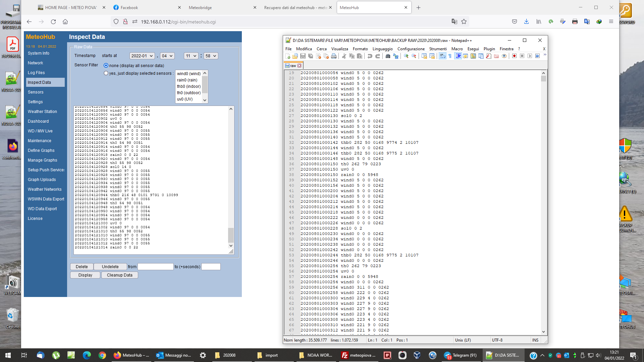Bookmark this page with the star icon
The width and height of the screenshot is (644, 362).
coord(464,22)
